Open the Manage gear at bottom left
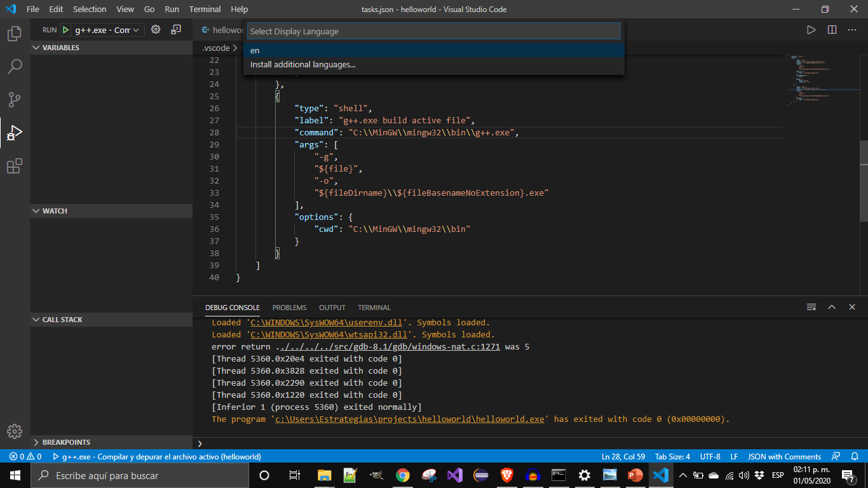This screenshot has width=868, height=488. 14,431
